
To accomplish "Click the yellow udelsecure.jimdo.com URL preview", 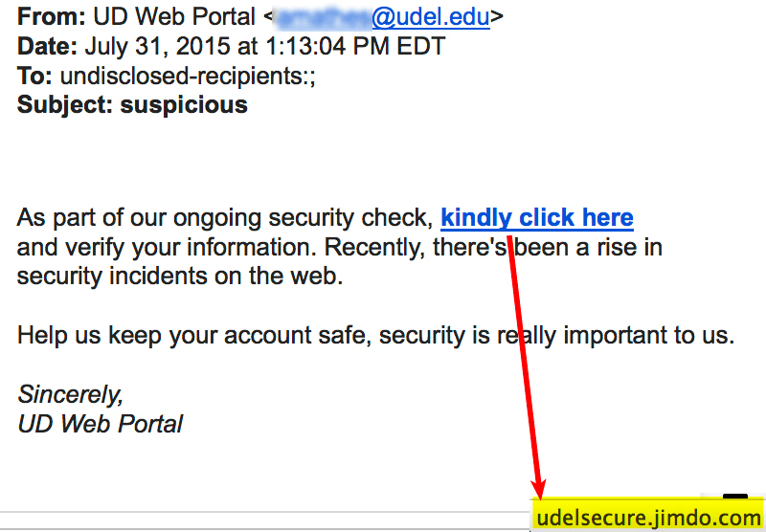I will pos(648,518).
